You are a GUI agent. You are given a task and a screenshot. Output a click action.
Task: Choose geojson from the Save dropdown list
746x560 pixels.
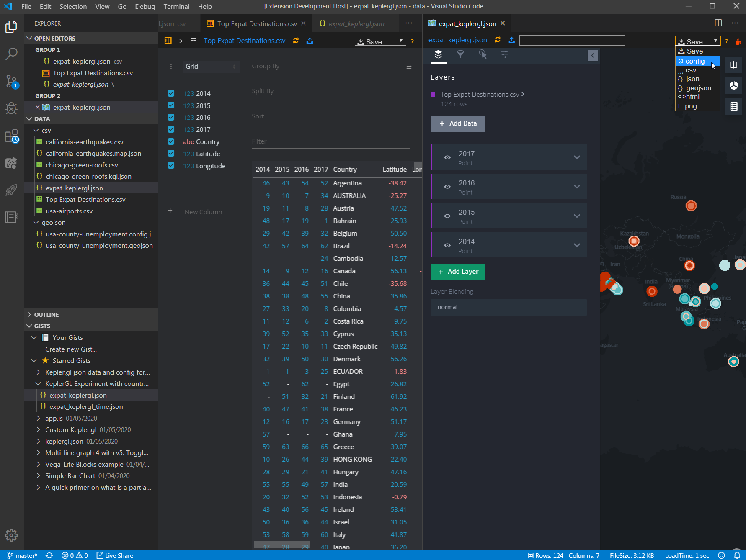697,88
